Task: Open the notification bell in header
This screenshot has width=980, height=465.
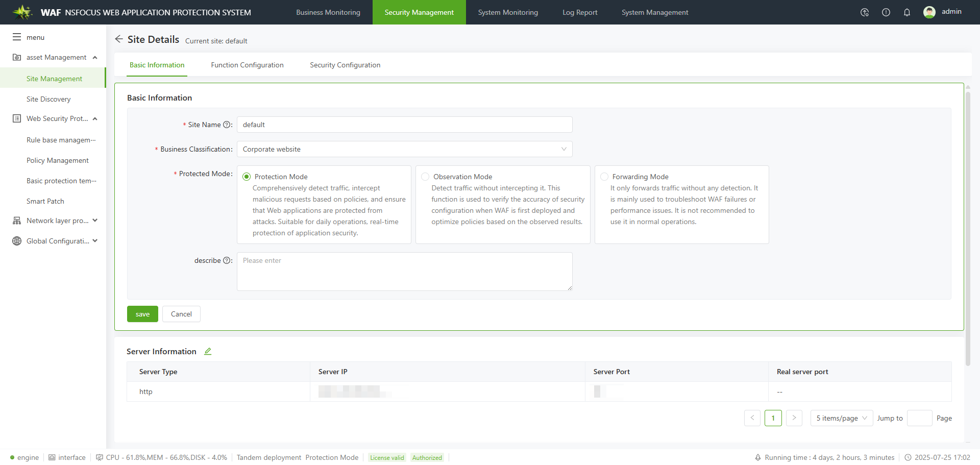Action: (x=907, y=12)
